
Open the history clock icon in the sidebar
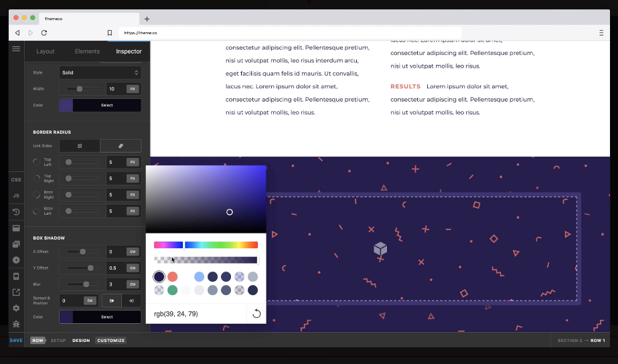pos(16,212)
